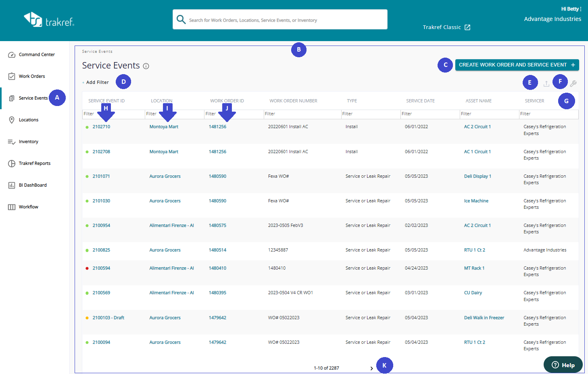Viewport: 588px width, 374px height.
Task: Go to the Work Orders menu item
Action: coord(32,76)
